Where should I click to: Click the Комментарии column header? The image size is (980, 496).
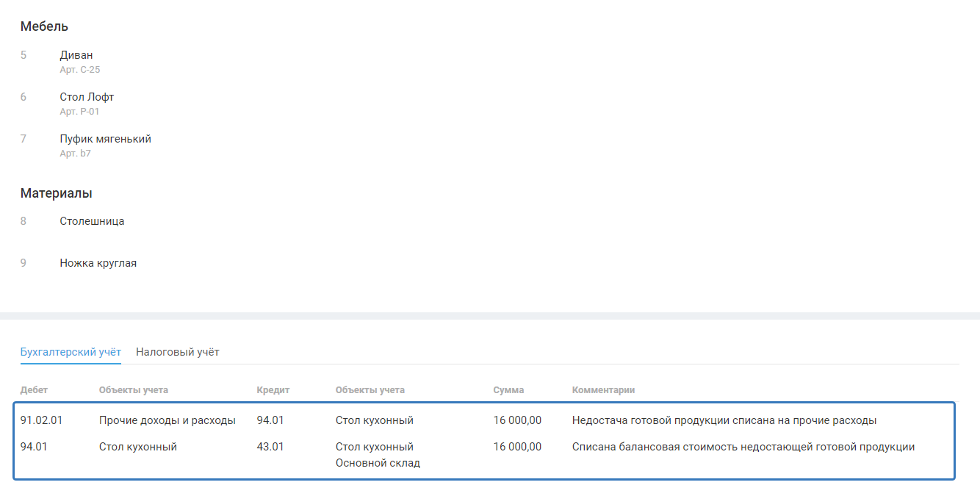(603, 390)
